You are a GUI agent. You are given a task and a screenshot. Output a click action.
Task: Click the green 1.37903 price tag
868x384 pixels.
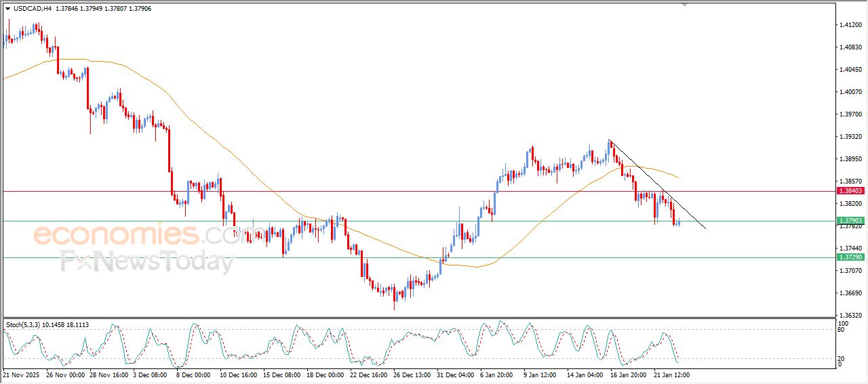pyautogui.click(x=850, y=221)
